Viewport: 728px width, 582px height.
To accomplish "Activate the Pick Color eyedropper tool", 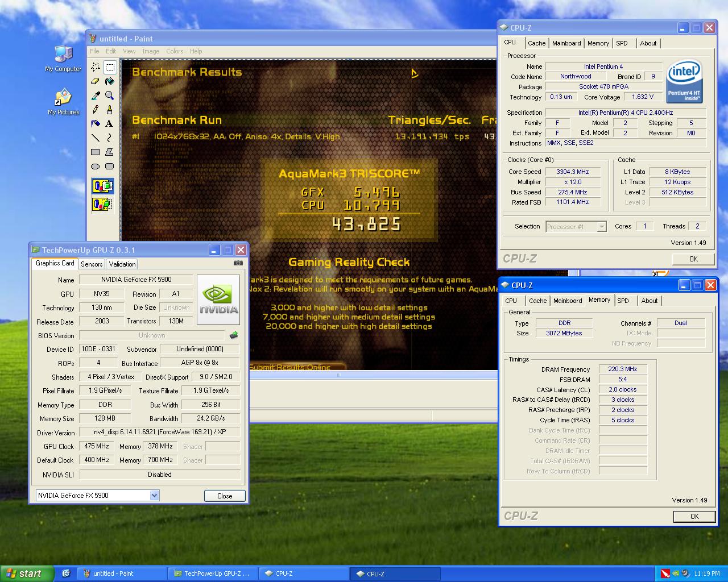I will [x=96, y=95].
